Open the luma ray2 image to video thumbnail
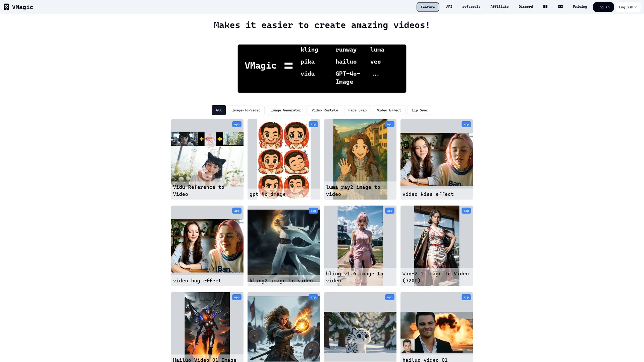The image size is (644, 362). point(360,159)
